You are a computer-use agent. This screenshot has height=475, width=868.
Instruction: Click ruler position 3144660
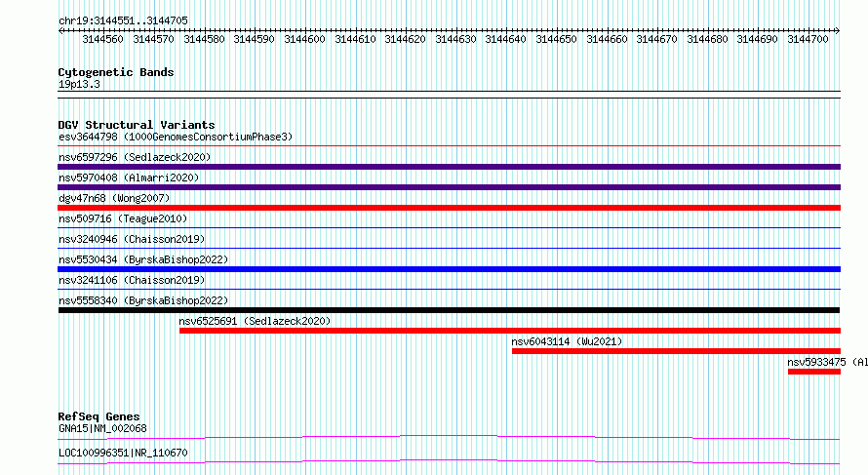(x=607, y=39)
